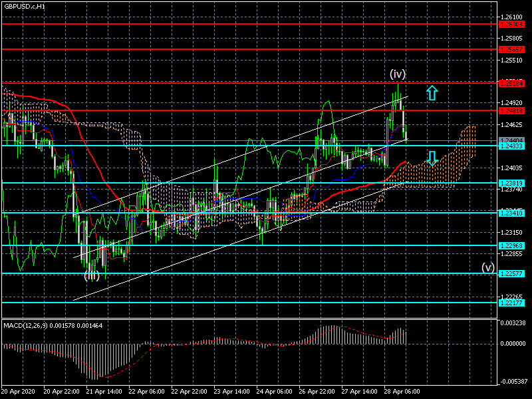Viewport: 532px width, 399px height.
Task: Click the 1.22855 price scale value
Action: point(511,254)
